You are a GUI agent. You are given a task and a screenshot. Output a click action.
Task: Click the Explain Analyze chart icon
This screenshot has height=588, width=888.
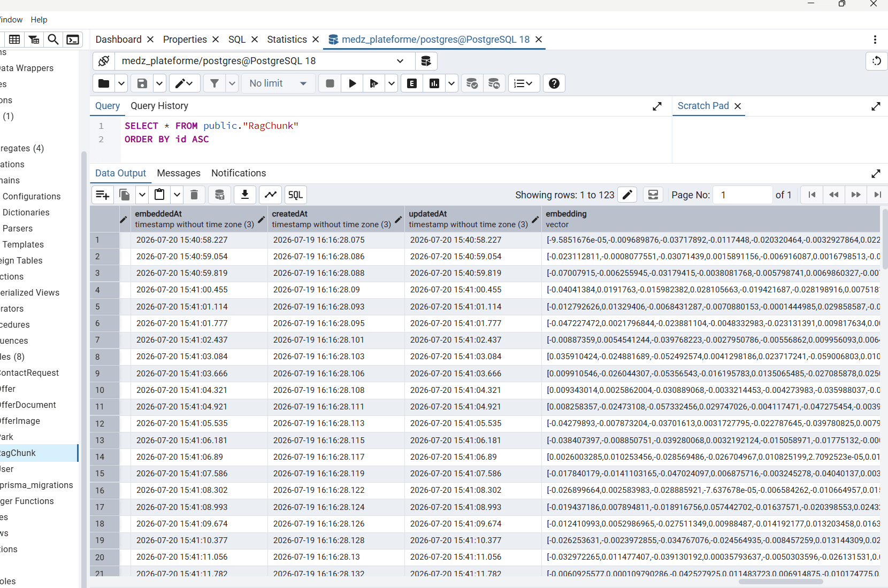click(434, 83)
